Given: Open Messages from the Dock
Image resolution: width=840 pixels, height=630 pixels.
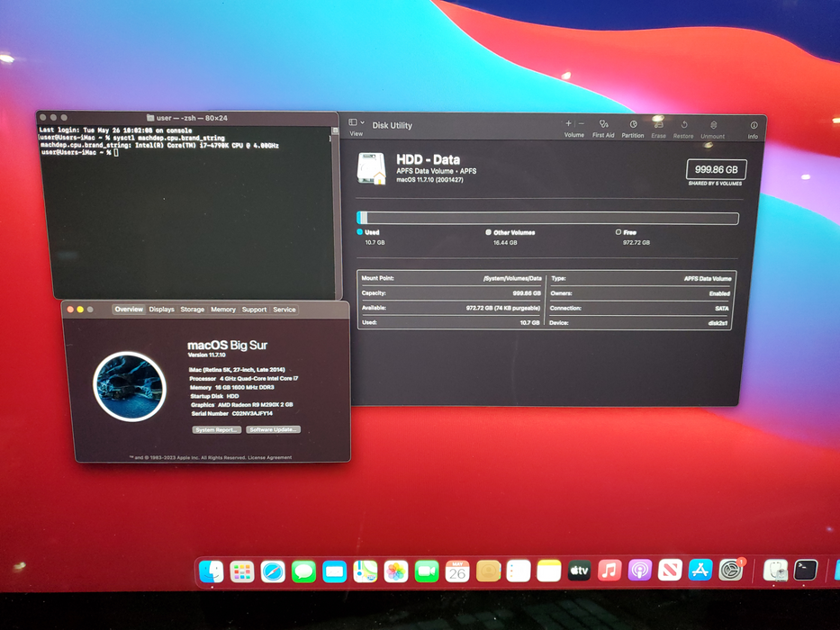Looking at the screenshot, I should [x=303, y=571].
